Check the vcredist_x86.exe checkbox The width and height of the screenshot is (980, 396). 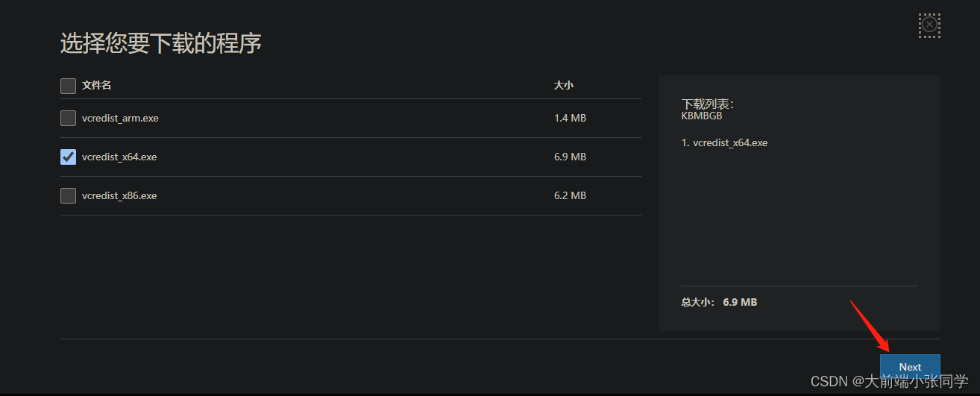pyautogui.click(x=68, y=195)
